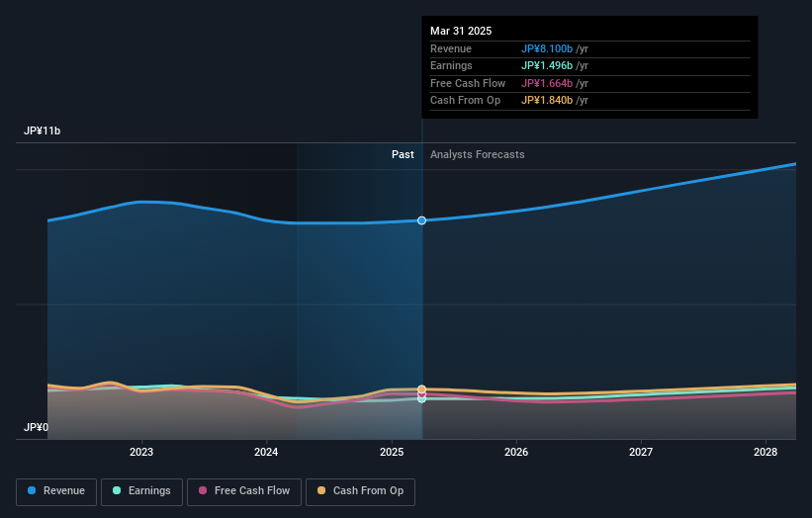812x518 pixels.
Task: Click the JP¥0 y-axis label
Action: click(36, 427)
